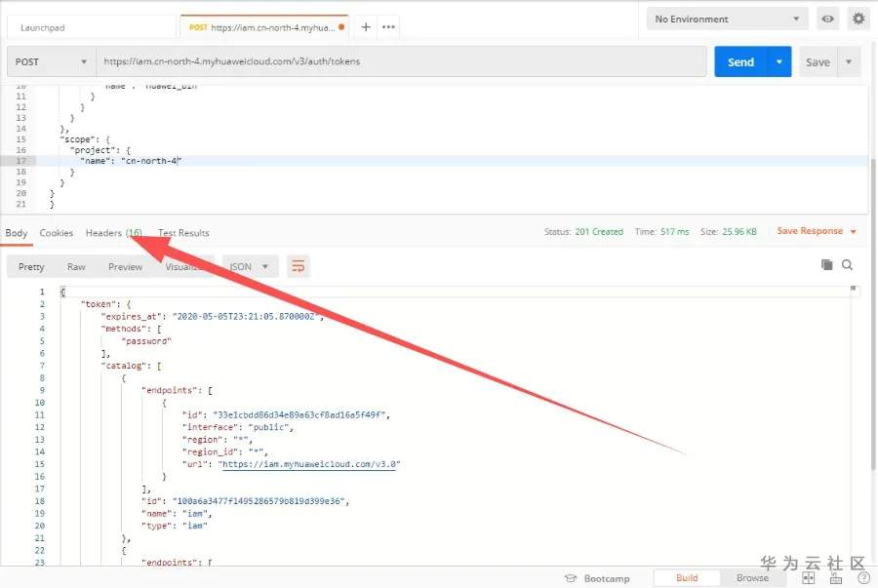Click the blue Send button
The height and width of the screenshot is (588, 878).
coord(740,61)
